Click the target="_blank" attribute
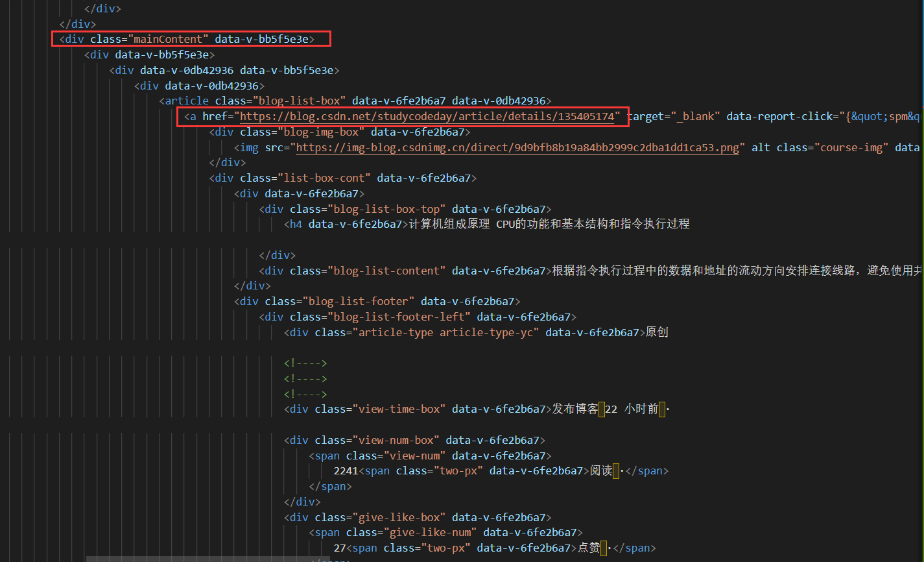 tap(674, 116)
